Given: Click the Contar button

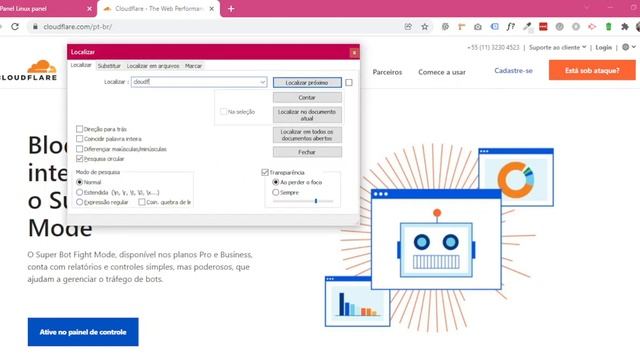Looking at the screenshot, I should pyautogui.click(x=307, y=98).
